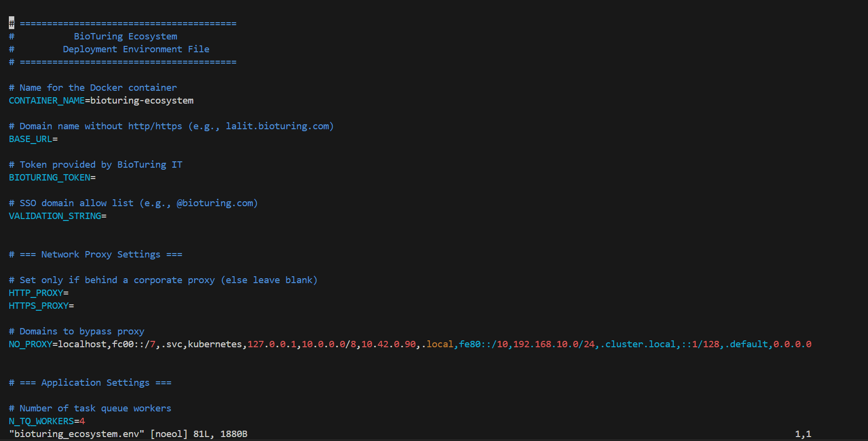Click 192.168.10.0/24 in the NO_PROXY list

click(554, 344)
